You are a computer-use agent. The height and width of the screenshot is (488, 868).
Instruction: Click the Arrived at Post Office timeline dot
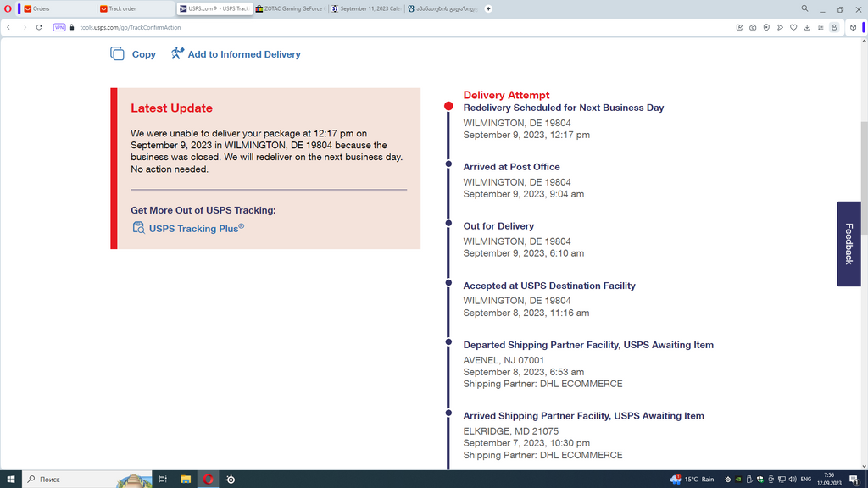tap(448, 164)
